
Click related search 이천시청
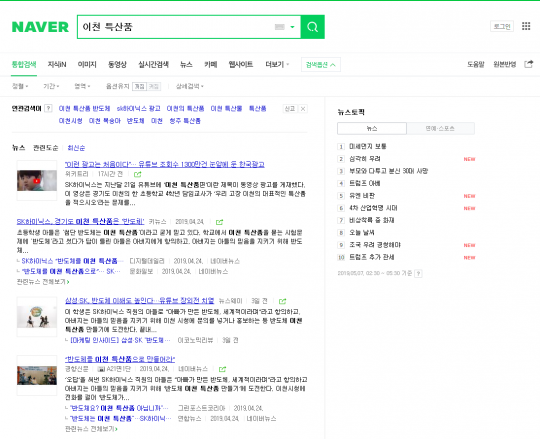click(70, 121)
